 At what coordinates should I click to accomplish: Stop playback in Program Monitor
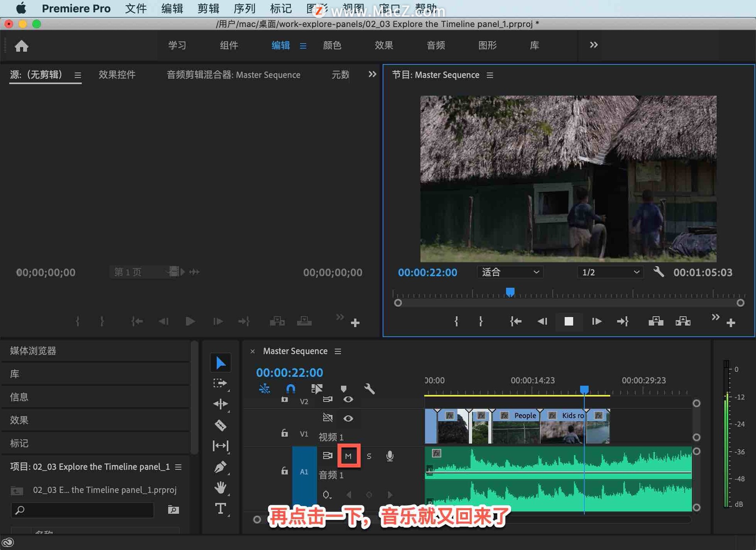pyautogui.click(x=569, y=321)
